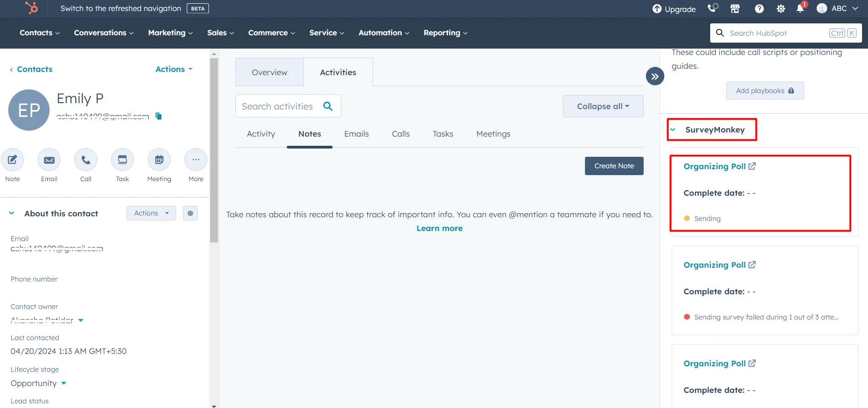Change the Contact owner dropdown arrow
Viewport: 868px width, 408px height.
pyautogui.click(x=81, y=320)
